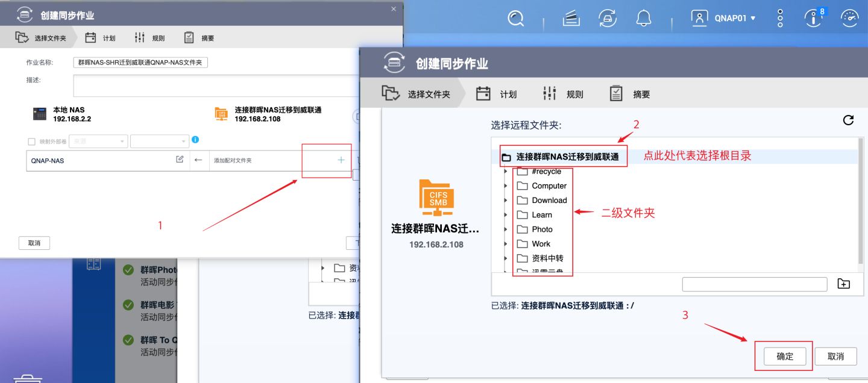Click 取消 in the job-name dialog
The image size is (868, 383).
[34, 243]
